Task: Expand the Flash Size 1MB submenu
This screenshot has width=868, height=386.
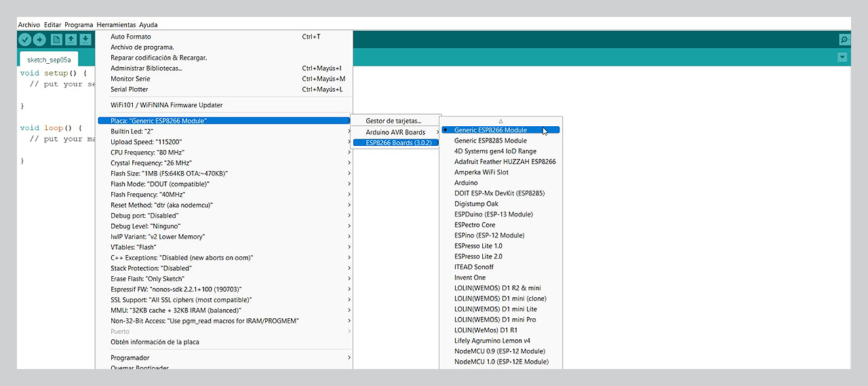Action: 224,174
